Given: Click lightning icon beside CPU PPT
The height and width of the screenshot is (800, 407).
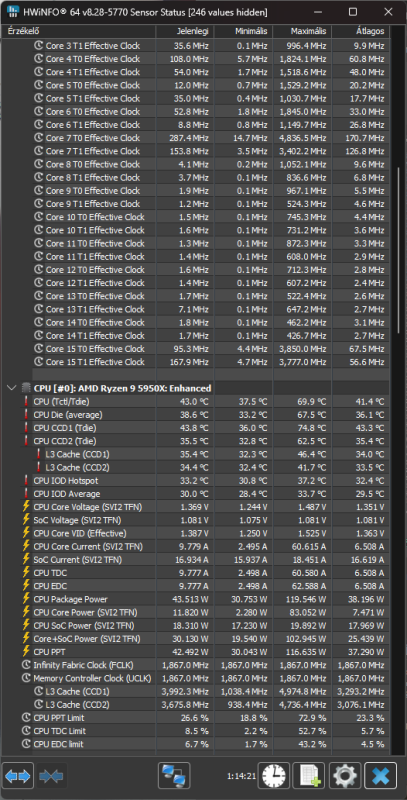Looking at the screenshot, I should pyautogui.click(x=26, y=652).
